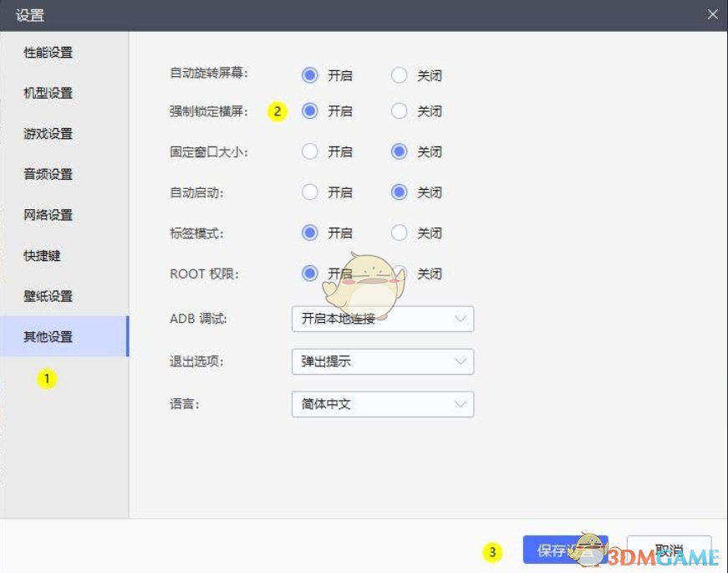728x573 pixels.
Task: Turn off ROOT 权限 with the 关闭 option
Action: [400, 274]
